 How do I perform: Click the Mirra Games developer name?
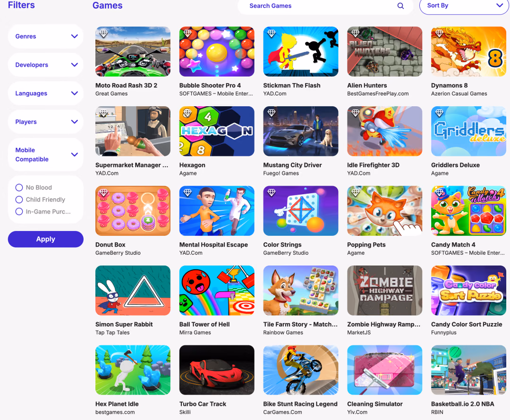pos(195,333)
